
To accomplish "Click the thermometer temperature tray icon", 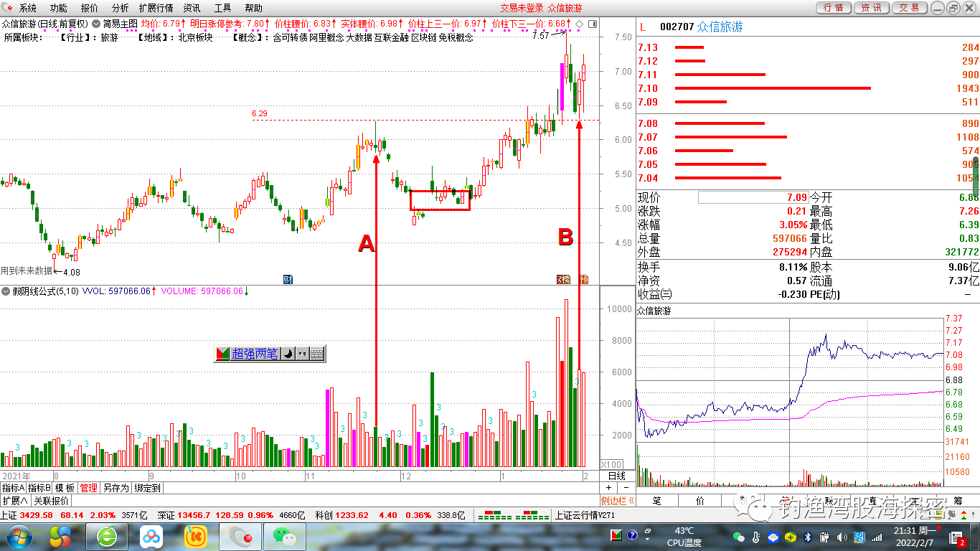I will (756, 537).
